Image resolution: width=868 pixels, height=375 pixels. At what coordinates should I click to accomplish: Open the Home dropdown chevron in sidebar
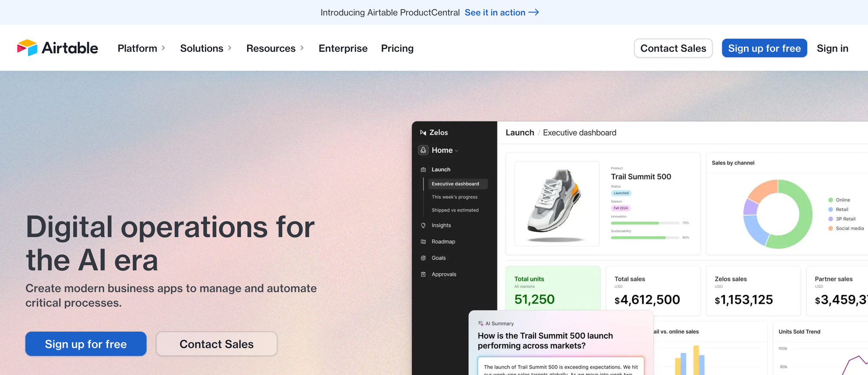pos(457,151)
